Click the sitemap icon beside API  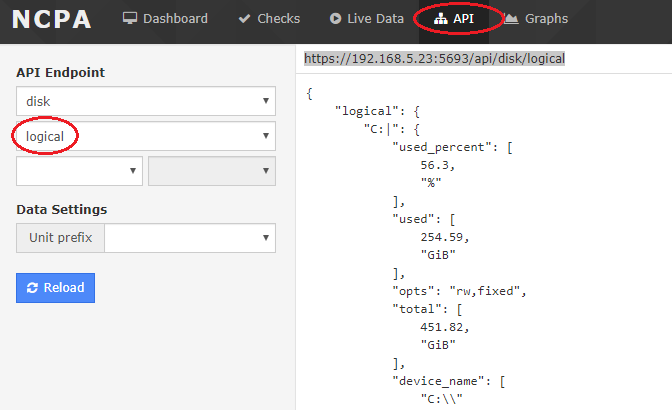pyautogui.click(x=440, y=19)
